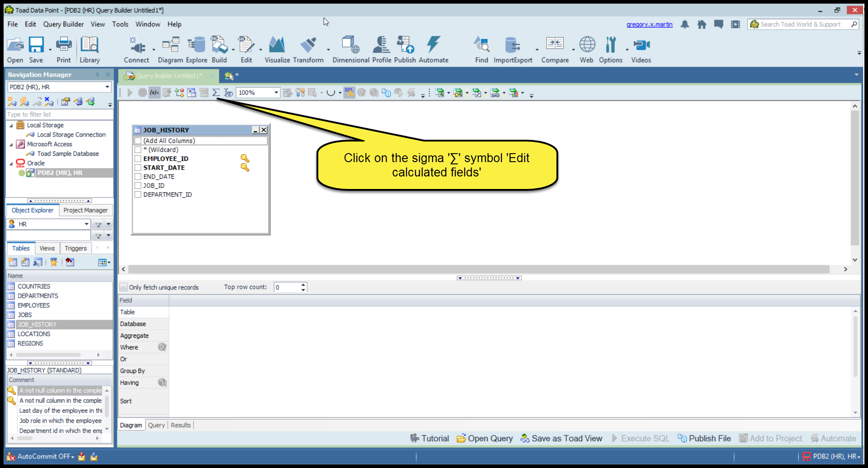This screenshot has width=868, height=468.
Task: Click the Execute query play icon
Action: point(130,93)
